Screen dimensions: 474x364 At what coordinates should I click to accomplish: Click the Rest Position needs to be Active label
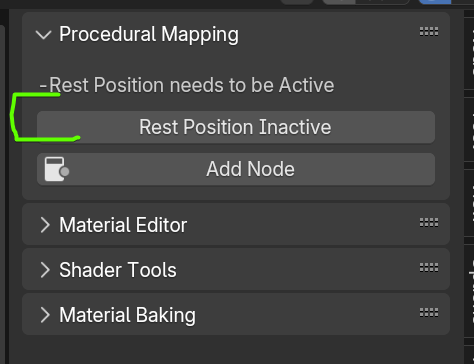[187, 85]
